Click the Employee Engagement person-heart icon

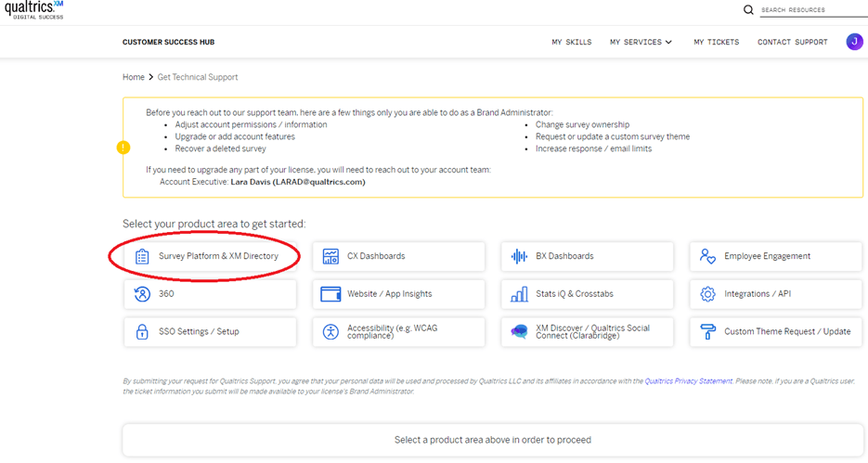[x=707, y=256]
